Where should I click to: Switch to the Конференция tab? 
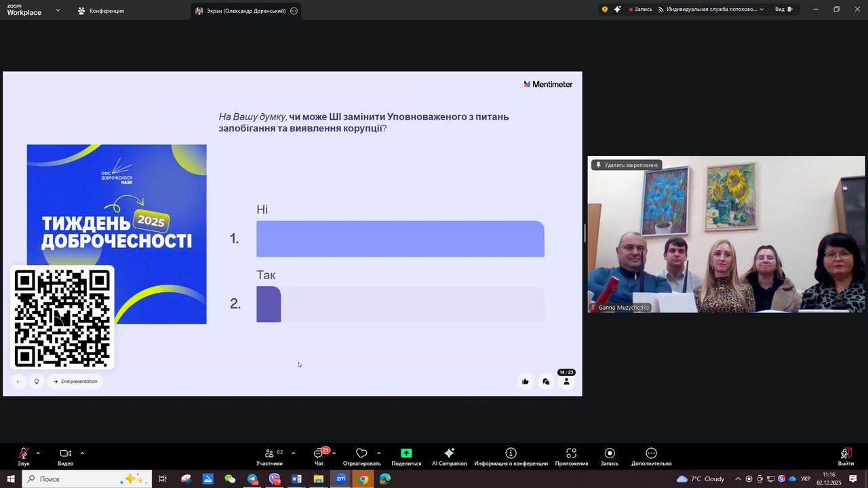click(x=100, y=11)
